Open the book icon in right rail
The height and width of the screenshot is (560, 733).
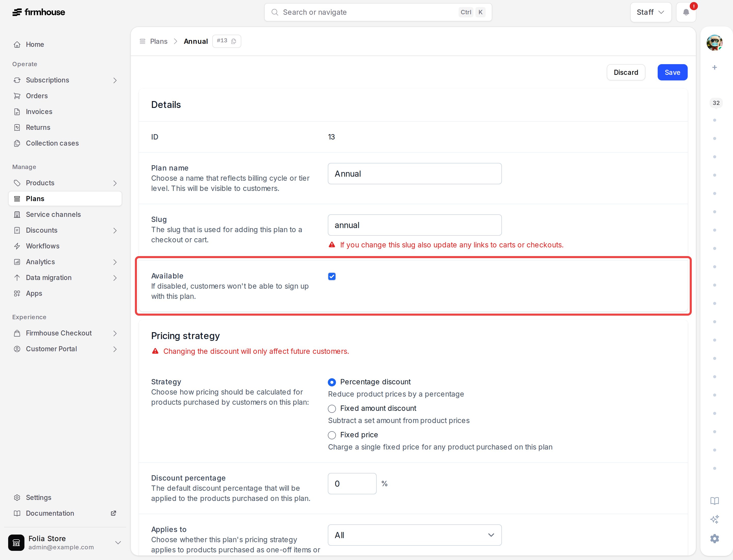coord(714,501)
